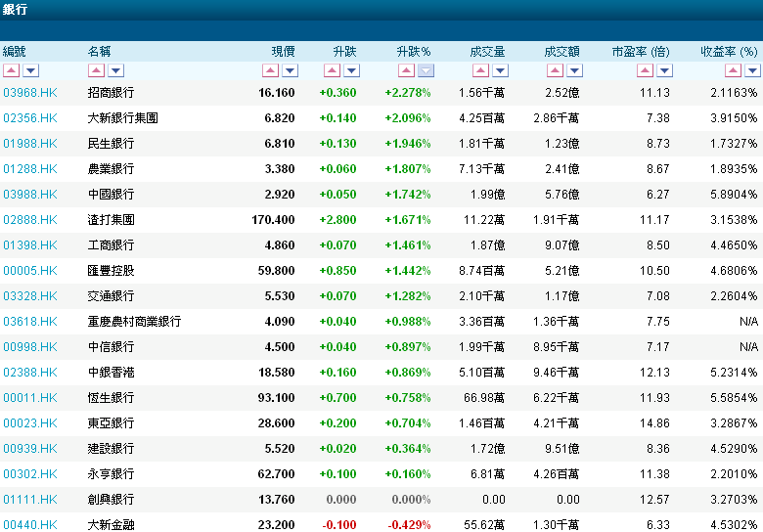Select the 永亨銀行 name cell
The width and height of the screenshot is (763, 532).
pyautogui.click(x=111, y=474)
